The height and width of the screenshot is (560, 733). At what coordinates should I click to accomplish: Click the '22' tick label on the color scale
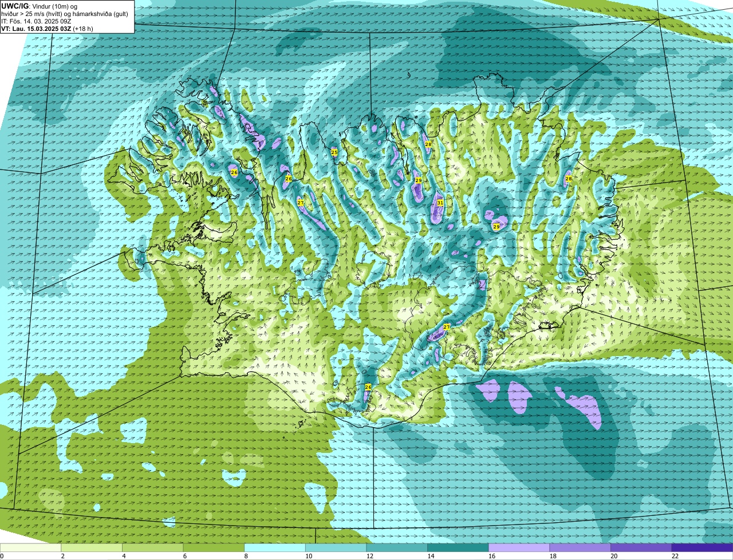tap(676, 556)
